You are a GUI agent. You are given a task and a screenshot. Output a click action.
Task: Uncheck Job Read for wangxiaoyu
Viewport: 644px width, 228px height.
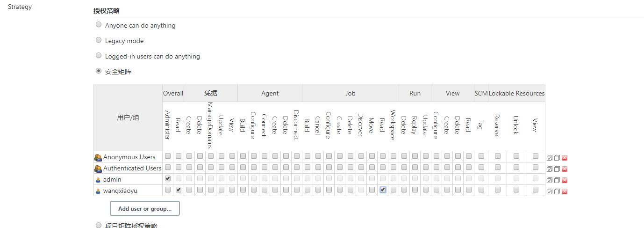coord(383,190)
